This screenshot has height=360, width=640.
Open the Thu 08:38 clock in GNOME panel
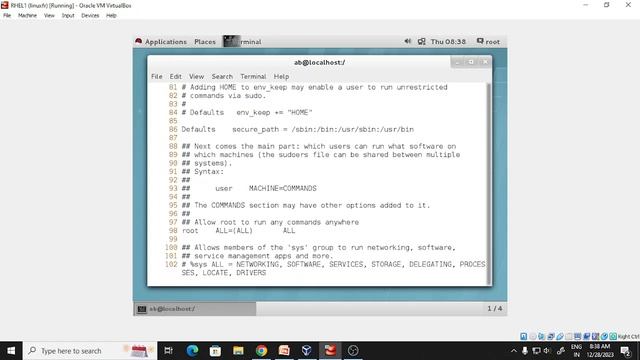(448, 42)
